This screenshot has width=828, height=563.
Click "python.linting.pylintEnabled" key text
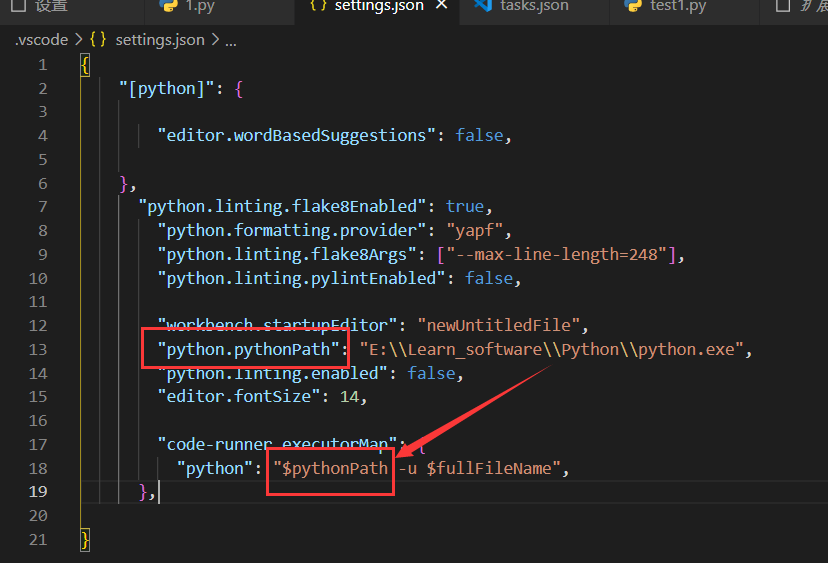point(302,278)
